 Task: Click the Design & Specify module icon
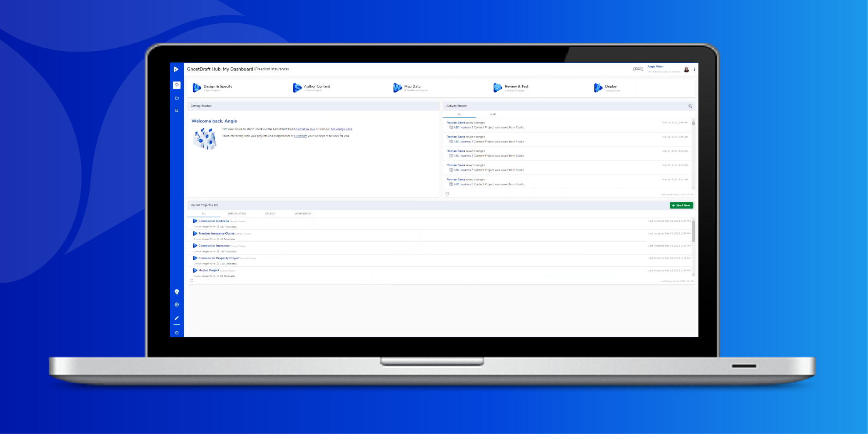pyautogui.click(x=197, y=87)
